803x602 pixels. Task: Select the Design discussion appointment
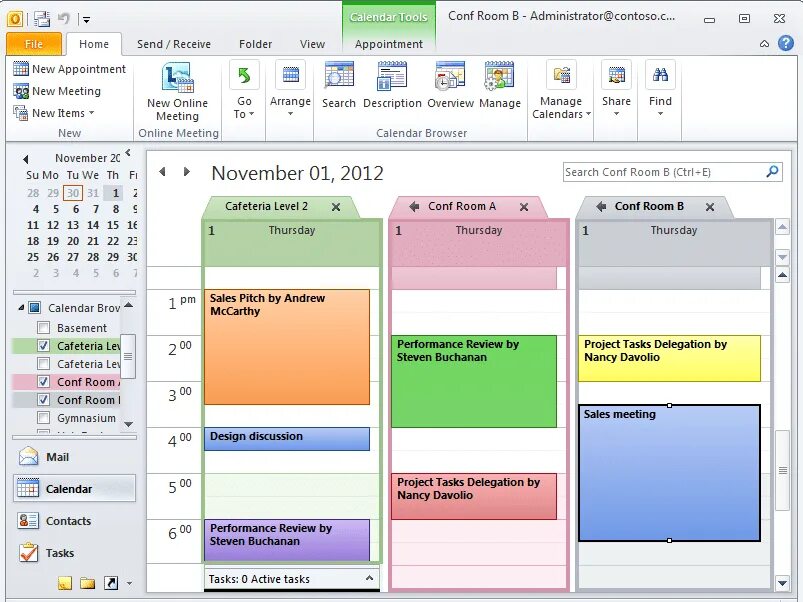(x=287, y=439)
